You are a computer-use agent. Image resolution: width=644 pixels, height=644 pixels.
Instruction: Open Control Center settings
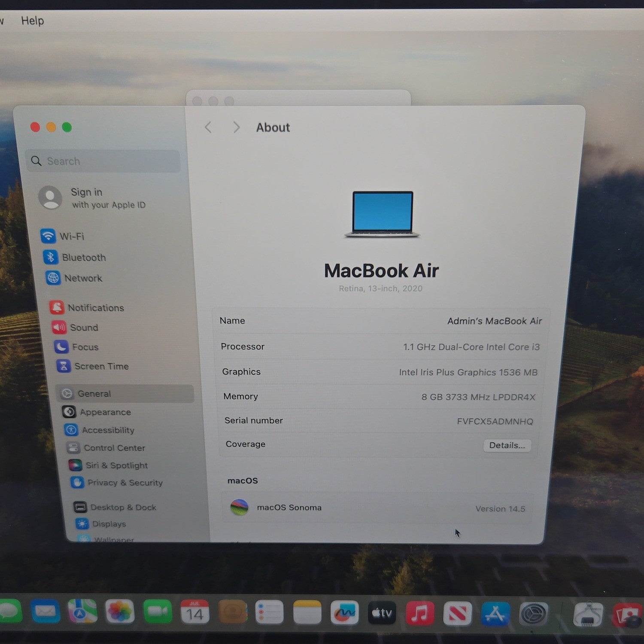pos(106,448)
